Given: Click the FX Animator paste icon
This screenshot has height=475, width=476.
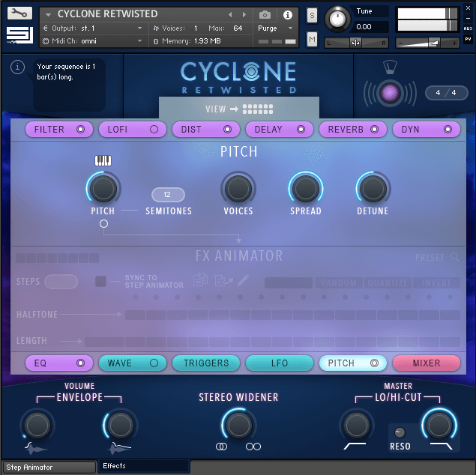Looking at the screenshot, I should pos(223,280).
